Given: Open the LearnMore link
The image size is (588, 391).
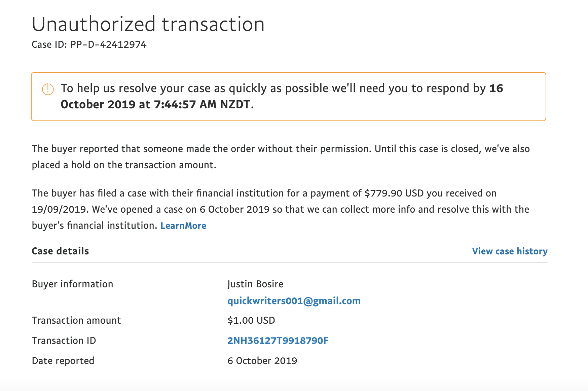Looking at the screenshot, I should 183,226.
